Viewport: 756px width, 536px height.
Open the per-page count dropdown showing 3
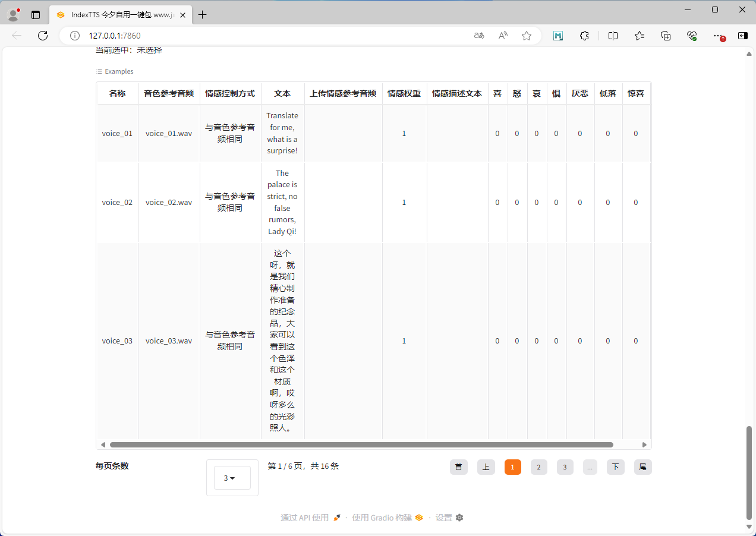tap(232, 478)
